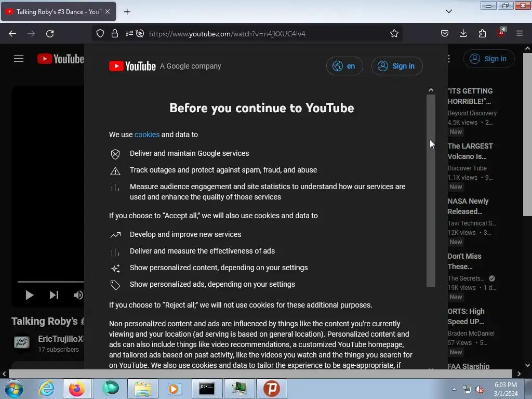Image resolution: width=532 pixels, height=399 pixels.
Task: View site security via the padlock icon
Action: [x=115, y=34]
